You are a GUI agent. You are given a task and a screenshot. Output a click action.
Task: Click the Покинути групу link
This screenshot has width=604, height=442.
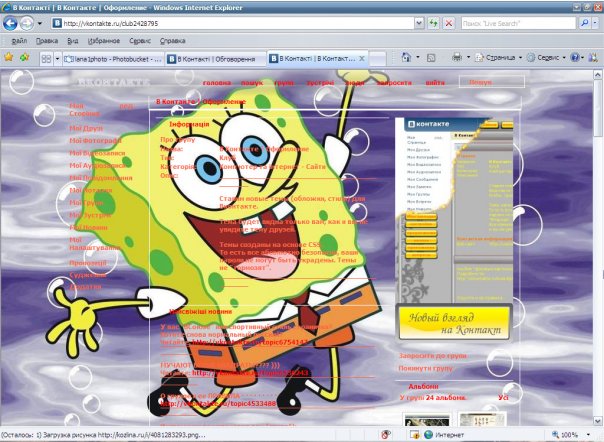point(426,368)
